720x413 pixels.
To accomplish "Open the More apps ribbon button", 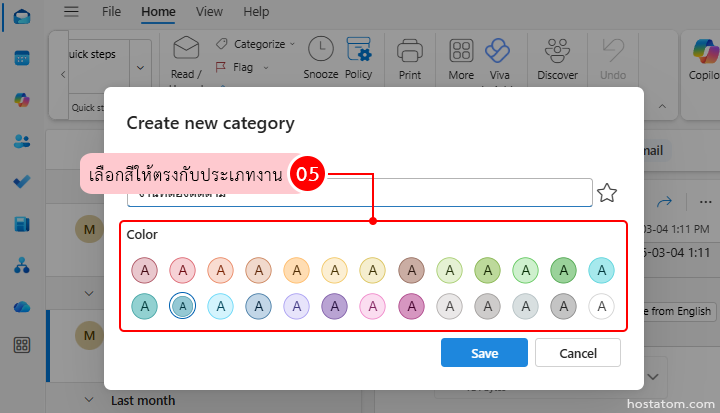I will (461, 58).
